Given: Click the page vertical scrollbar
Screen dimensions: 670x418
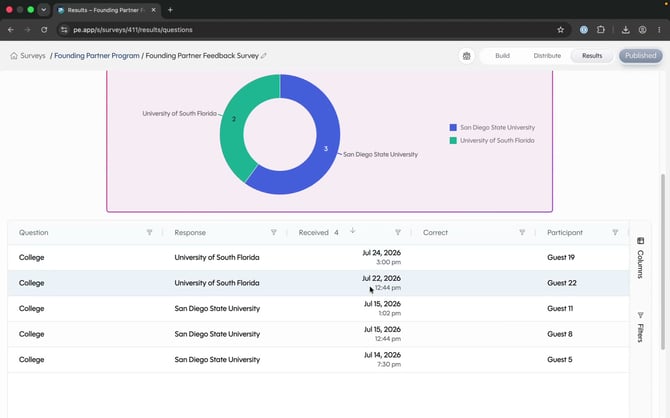Looking at the screenshot, I should click(x=663, y=261).
